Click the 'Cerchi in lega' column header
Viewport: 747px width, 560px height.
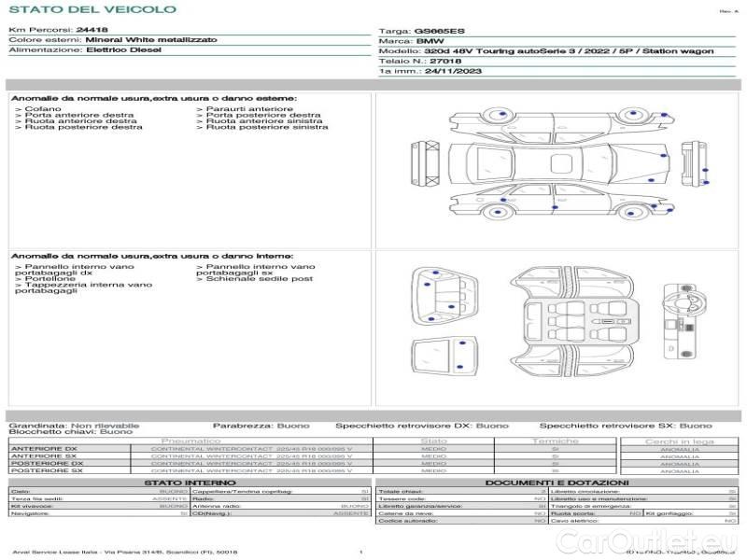[679, 441]
